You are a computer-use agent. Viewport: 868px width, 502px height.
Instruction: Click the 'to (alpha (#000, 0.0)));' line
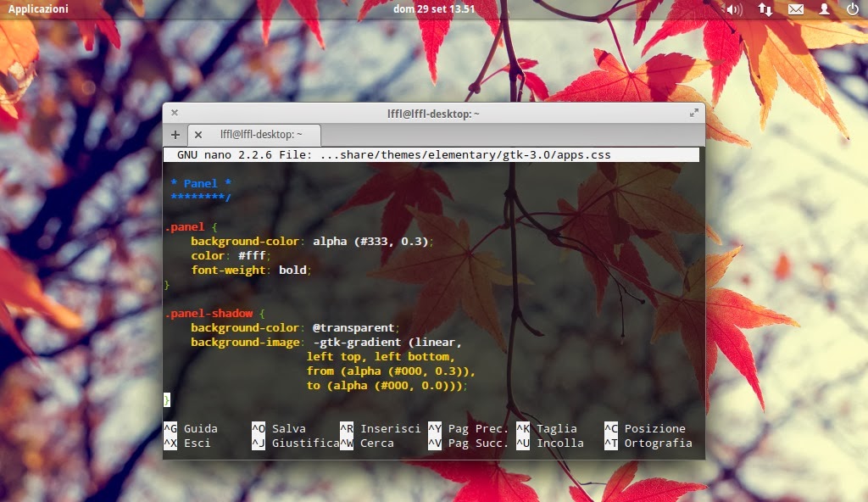click(387, 385)
